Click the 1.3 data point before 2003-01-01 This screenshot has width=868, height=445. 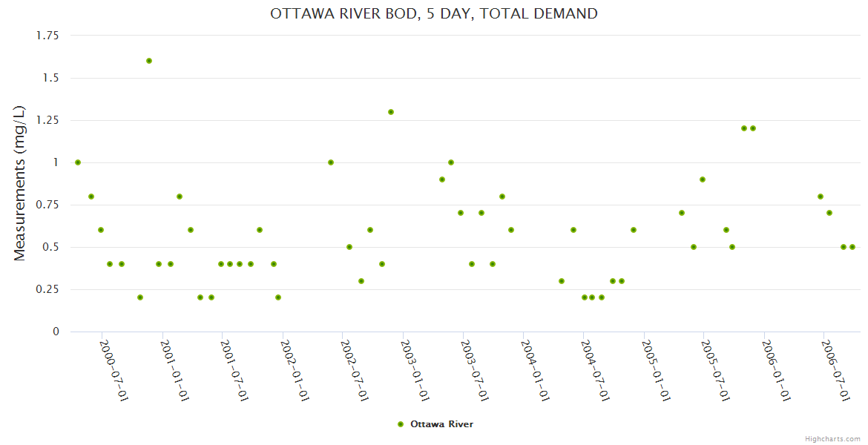pos(391,112)
